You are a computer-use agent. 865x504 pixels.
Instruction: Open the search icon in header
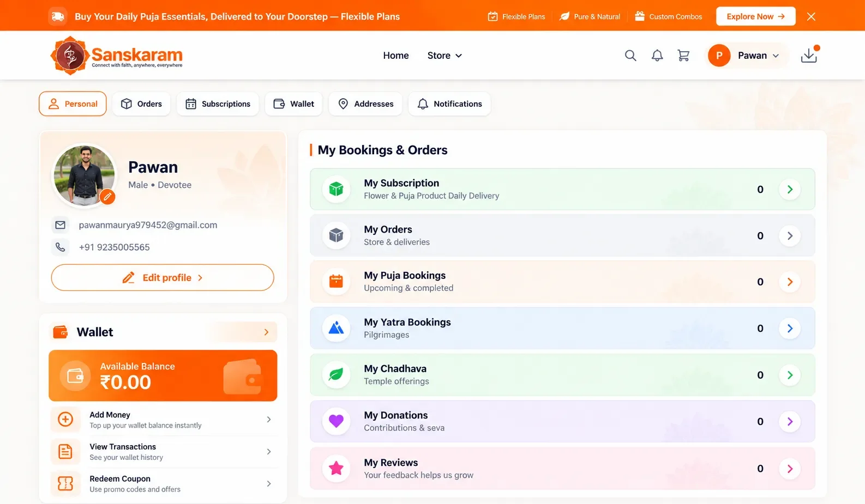point(630,56)
